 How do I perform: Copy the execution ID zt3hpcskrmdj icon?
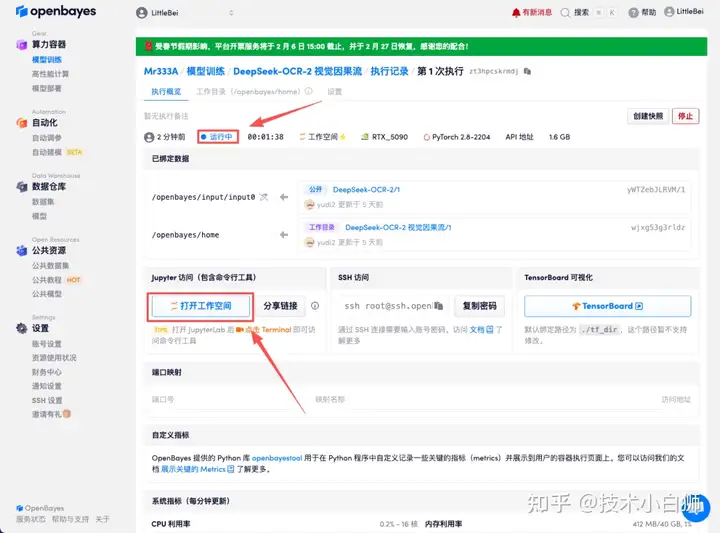[528, 71]
